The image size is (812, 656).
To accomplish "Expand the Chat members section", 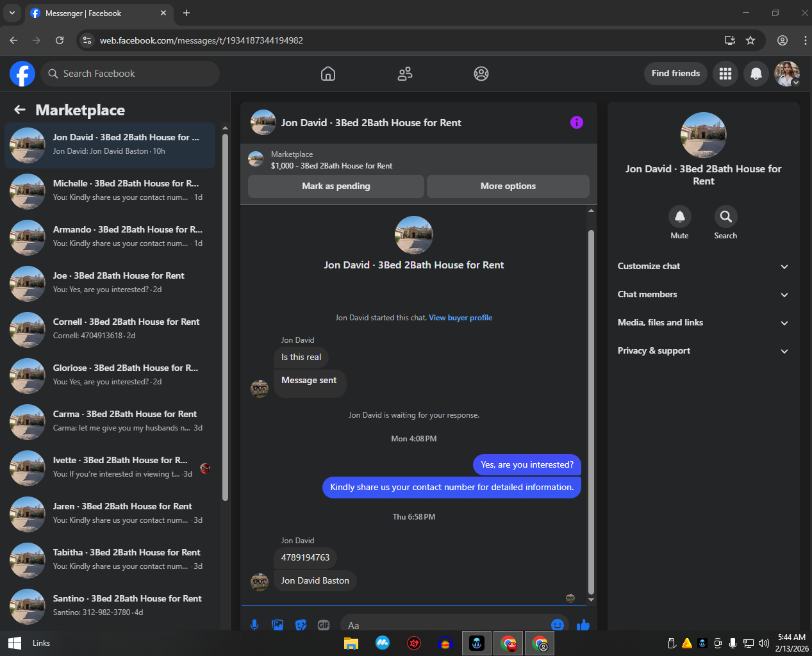I will 703,294.
